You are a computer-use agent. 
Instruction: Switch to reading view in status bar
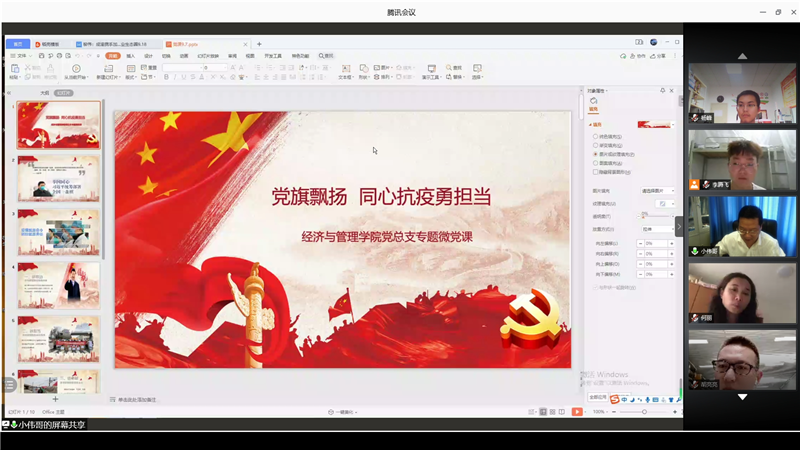tap(562, 412)
